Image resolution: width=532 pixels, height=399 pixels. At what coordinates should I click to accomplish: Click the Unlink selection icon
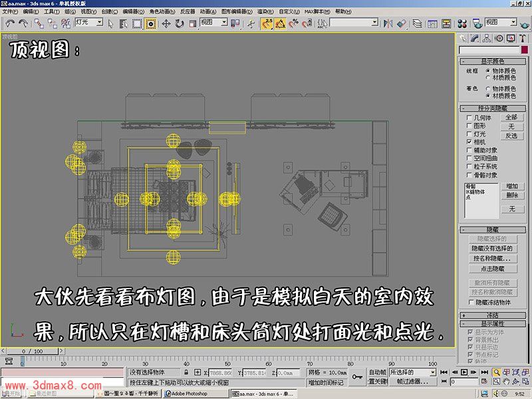click(x=53, y=23)
